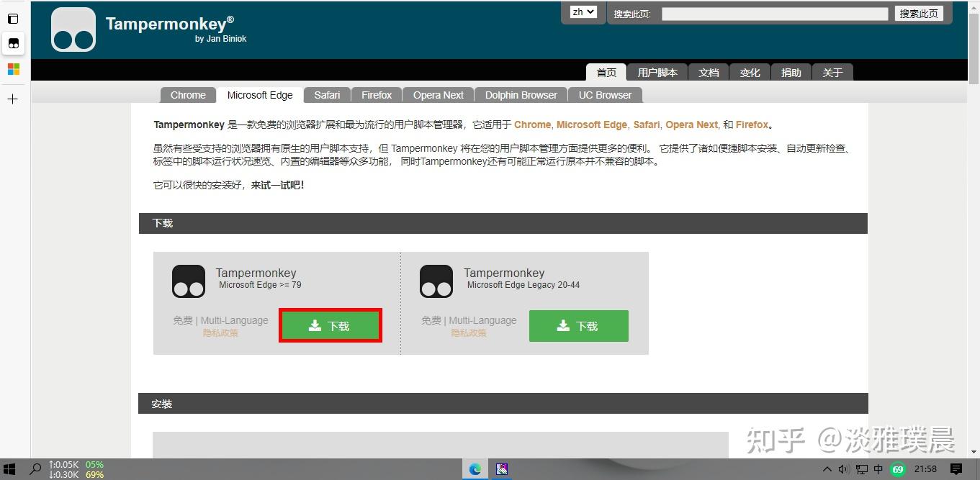Click the battery saver 69 tray icon
980x480 pixels.
pyautogui.click(x=897, y=468)
